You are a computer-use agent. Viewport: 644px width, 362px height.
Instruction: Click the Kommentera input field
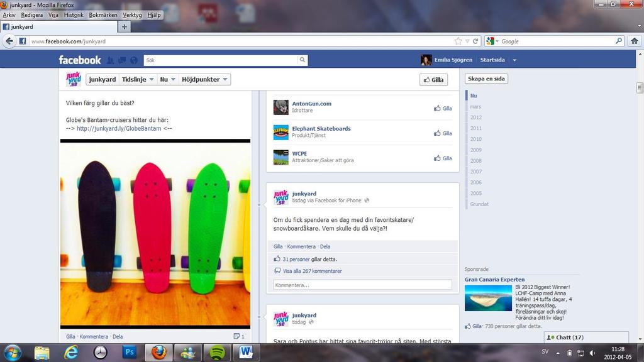363,285
